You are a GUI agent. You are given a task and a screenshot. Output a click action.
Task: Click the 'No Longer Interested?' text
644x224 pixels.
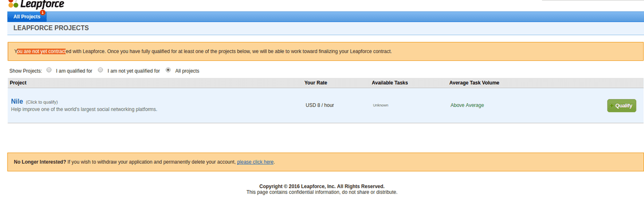click(x=40, y=162)
